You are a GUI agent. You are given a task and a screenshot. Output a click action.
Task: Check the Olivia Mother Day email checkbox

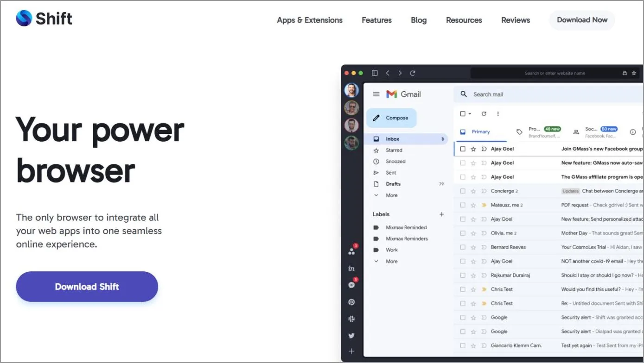point(463,233)
